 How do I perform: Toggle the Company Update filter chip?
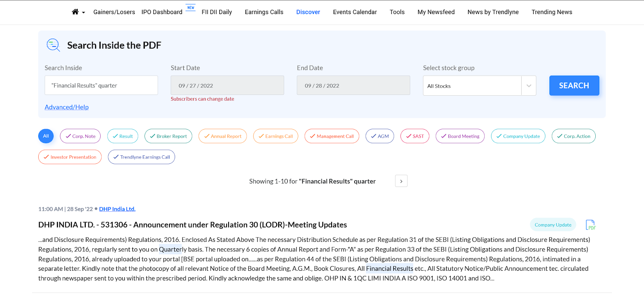(518, 136)
